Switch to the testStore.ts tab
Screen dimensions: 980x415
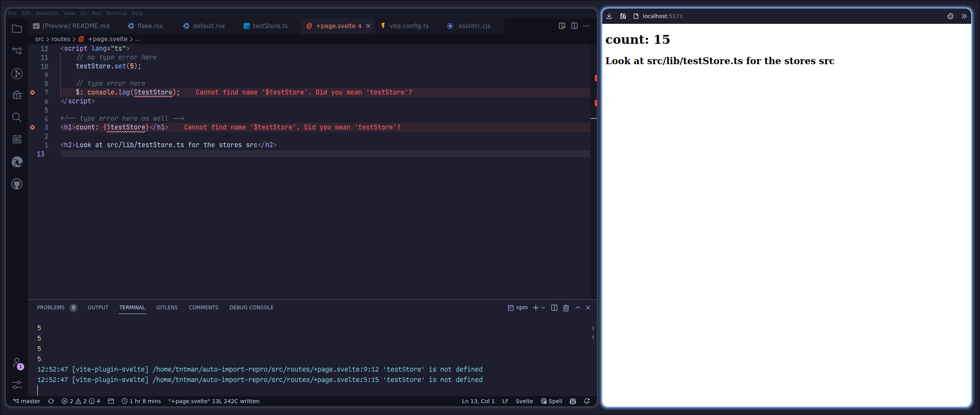coord(270,26)
